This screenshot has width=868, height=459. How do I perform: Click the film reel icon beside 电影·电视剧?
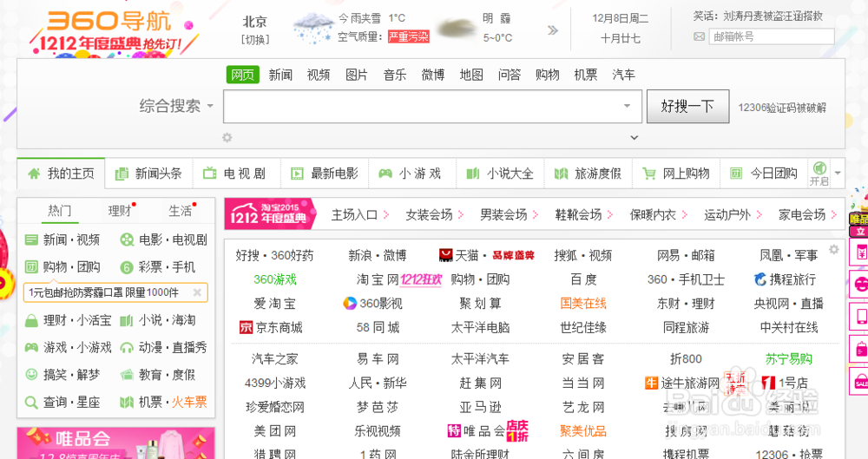coord(127,239)
